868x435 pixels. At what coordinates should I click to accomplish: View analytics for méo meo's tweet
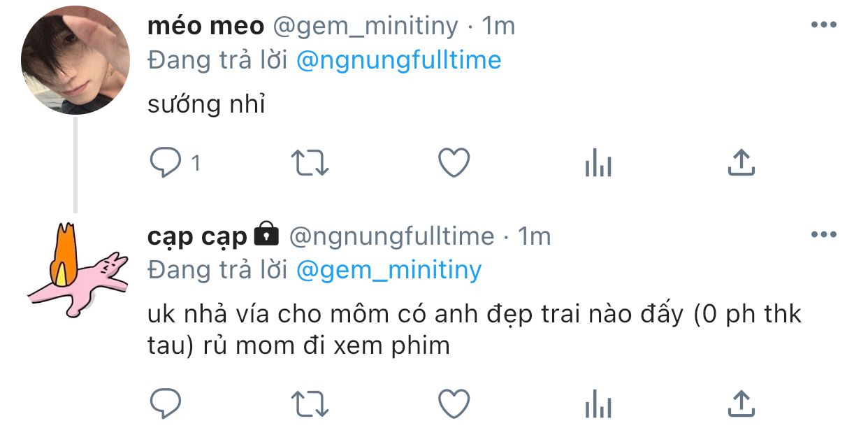(598, 164)
